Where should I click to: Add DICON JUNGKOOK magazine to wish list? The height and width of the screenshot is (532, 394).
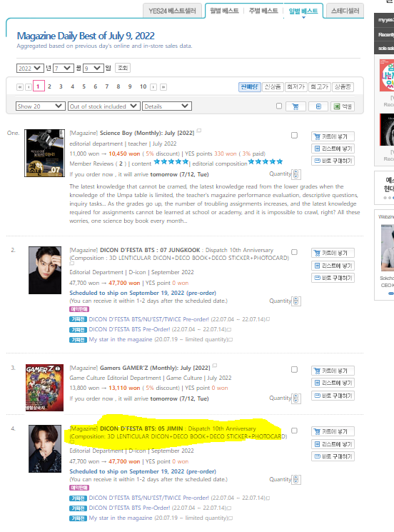click(333, 266)
